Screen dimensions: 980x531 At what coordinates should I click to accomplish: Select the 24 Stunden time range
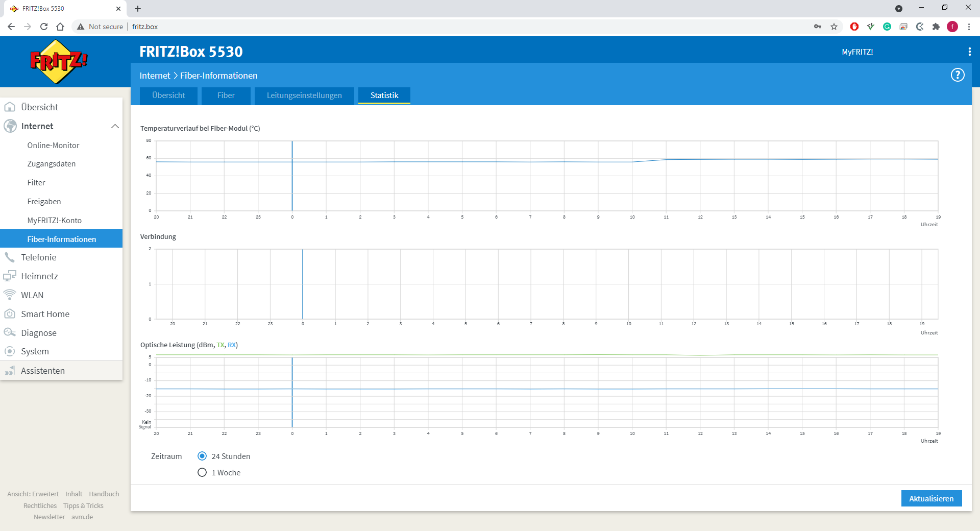point(202,456)
